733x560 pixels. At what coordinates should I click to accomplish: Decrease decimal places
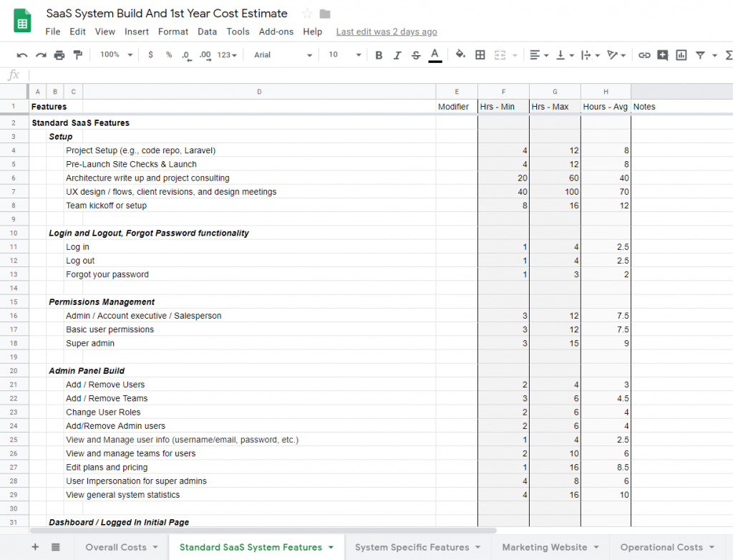[x=187, y=55]
